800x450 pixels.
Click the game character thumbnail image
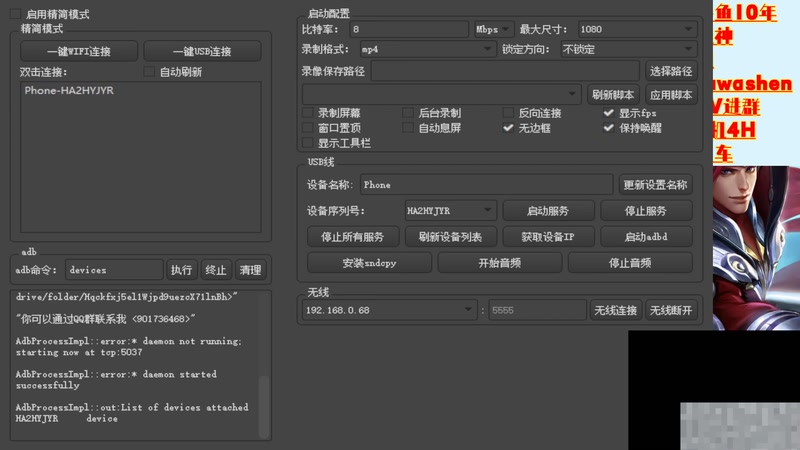(756, 247)
